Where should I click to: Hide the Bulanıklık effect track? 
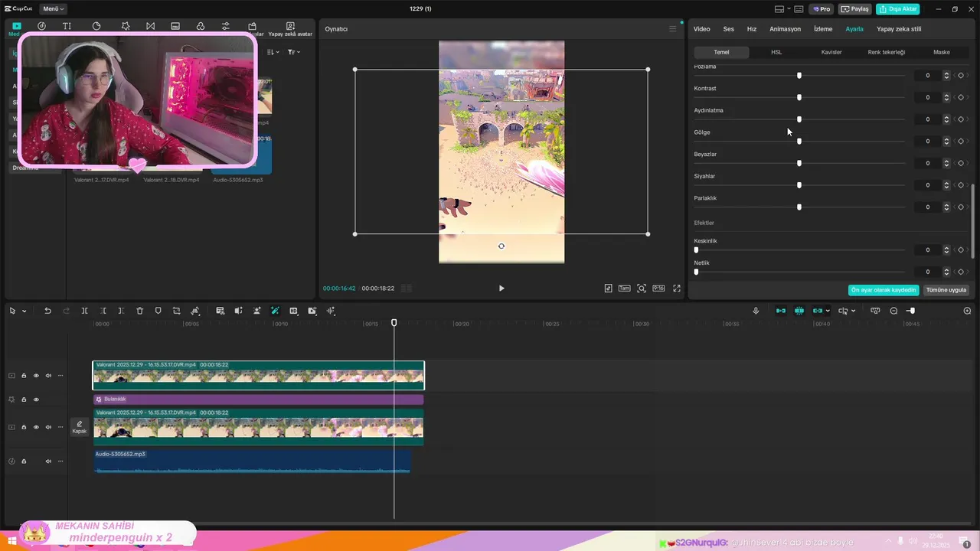pyautogui.click(x=36, y=399)
